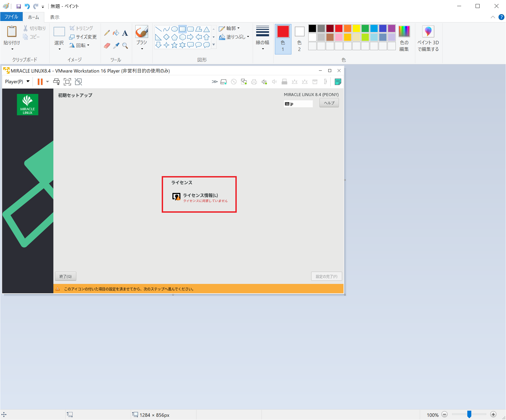Pick the purple color swatch

392,28
